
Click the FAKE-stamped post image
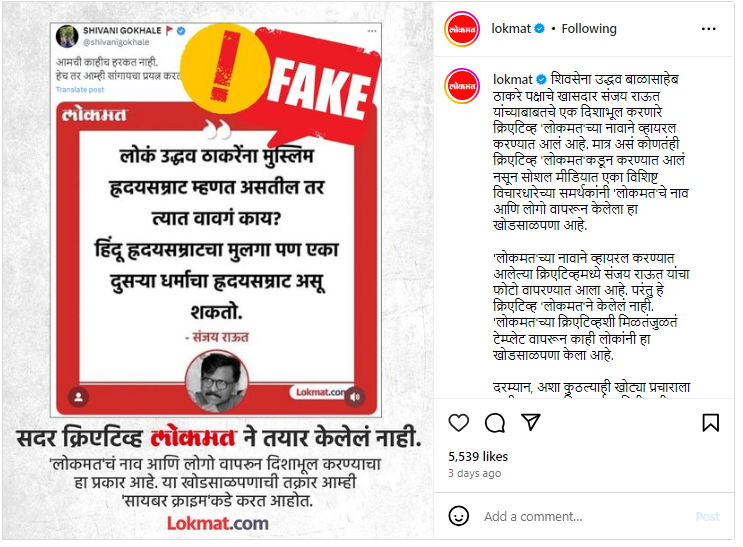(217, 271)
